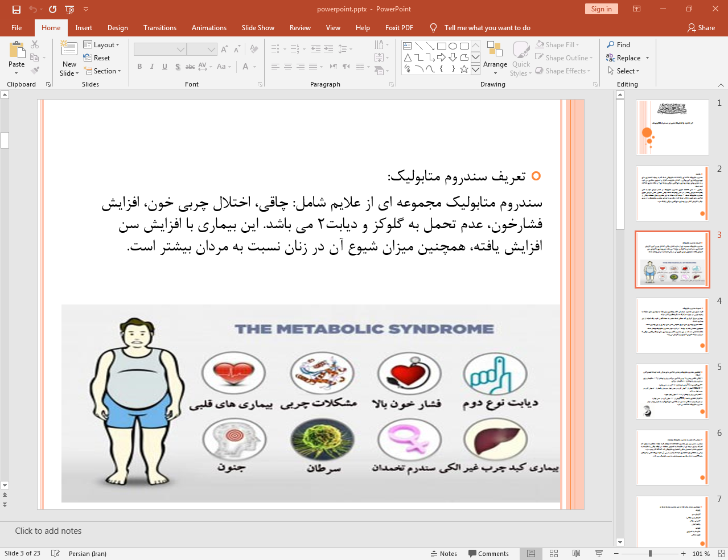This screenshot has width=728, height=560.
Task: Toggle the Notes pane in status bar
Action: 444,554
